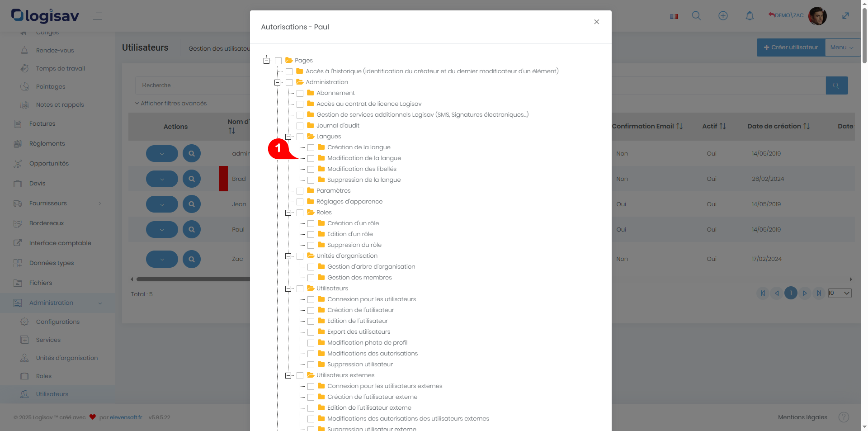Click the horizontal scrollbar under users table
The image size is (868, 431).
(x=193, y=279)
